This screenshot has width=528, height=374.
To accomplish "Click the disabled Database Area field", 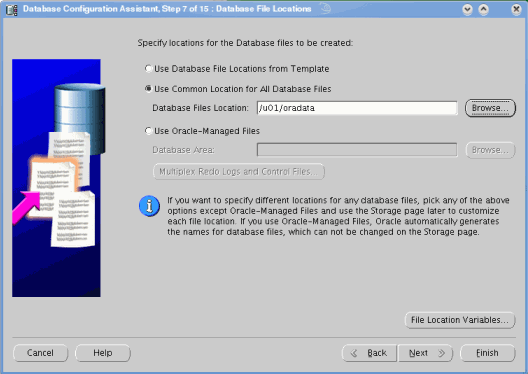I will [x=357, y=150].
